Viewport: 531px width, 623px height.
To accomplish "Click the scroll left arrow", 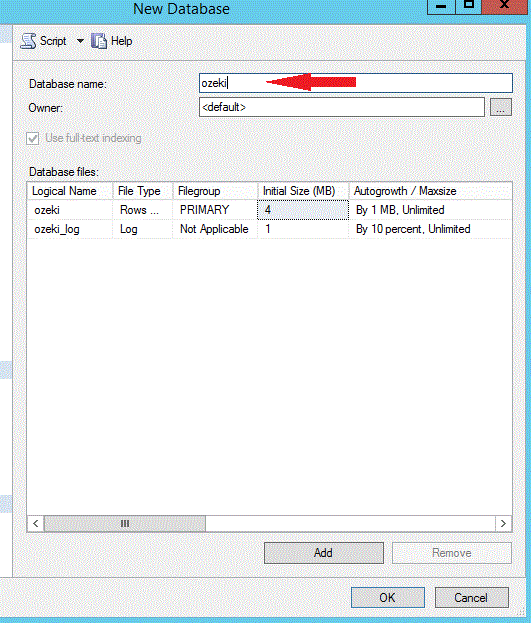I will (x=35, y=523).
